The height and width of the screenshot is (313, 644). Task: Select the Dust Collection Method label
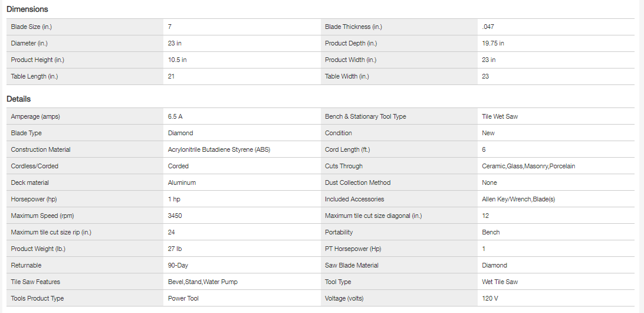[357, 182]
